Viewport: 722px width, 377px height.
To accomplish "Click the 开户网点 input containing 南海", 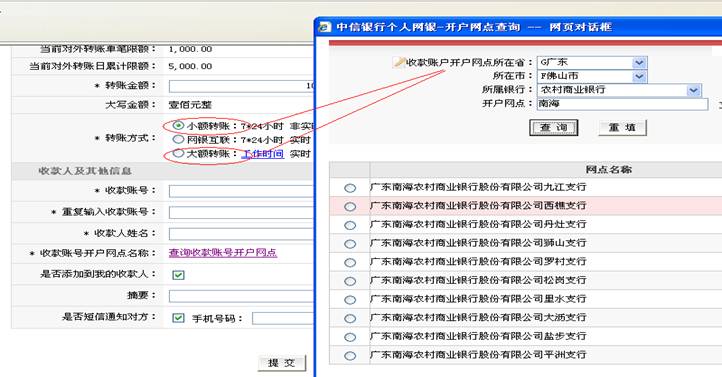I will click(623, 104).
